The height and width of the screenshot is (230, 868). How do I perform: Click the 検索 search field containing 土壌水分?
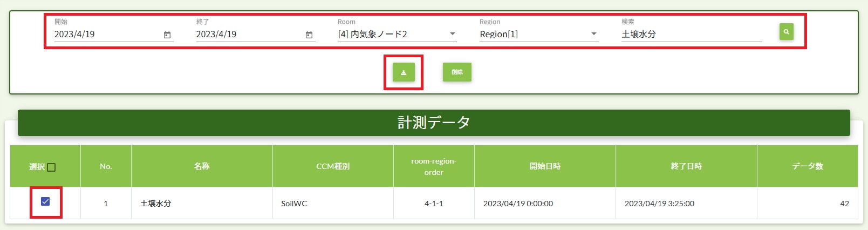click(692, 34)
